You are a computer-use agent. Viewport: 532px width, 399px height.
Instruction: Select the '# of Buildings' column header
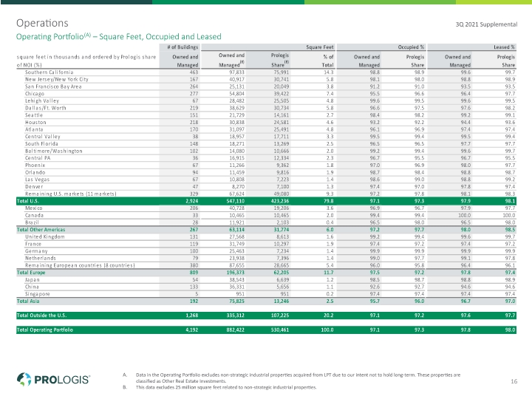point(183,47)
